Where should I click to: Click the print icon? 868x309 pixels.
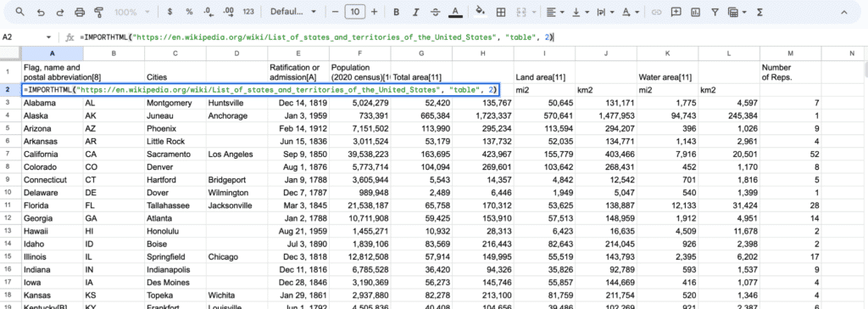click(x=80, y=12)
